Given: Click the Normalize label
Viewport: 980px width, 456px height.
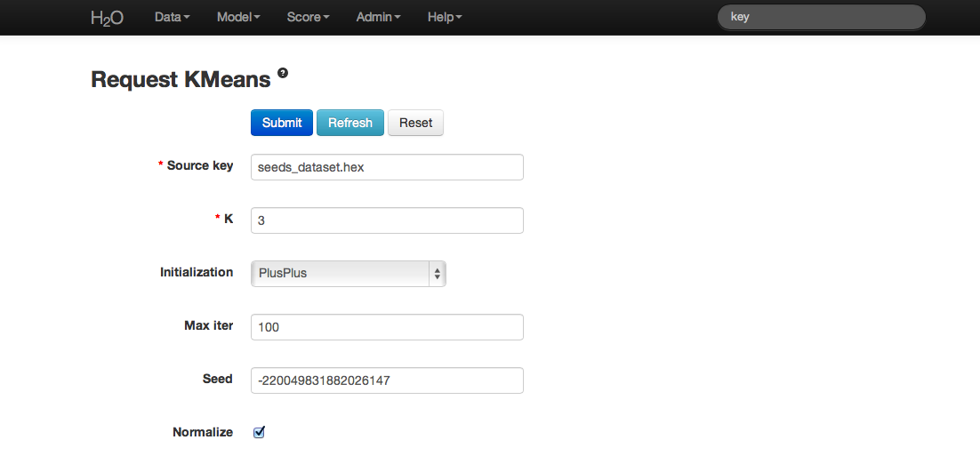Looking at the screenshot, I should [x=203, y=432].
